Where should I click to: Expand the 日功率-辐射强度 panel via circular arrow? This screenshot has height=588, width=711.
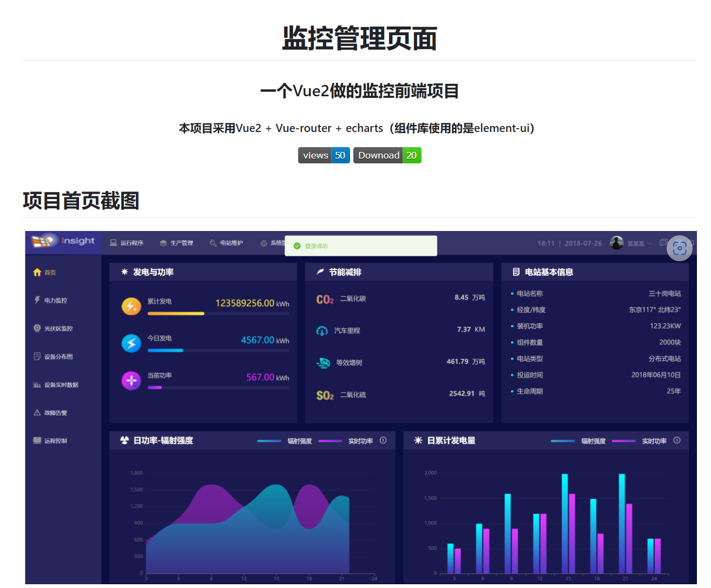[383, 440]
